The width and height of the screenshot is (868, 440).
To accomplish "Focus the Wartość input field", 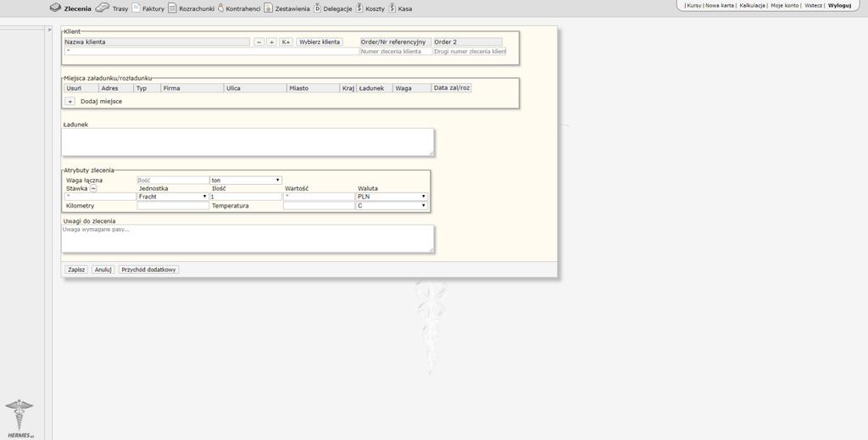I will pyautogui.click(x=319, y=197).
